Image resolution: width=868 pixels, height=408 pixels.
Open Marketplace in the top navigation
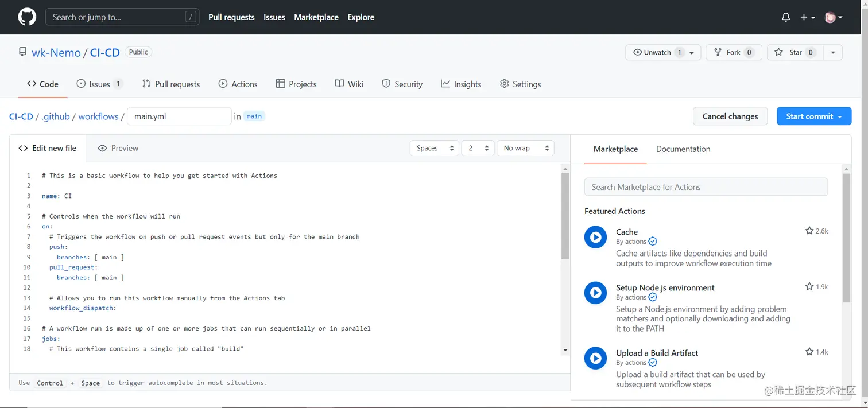316,17
